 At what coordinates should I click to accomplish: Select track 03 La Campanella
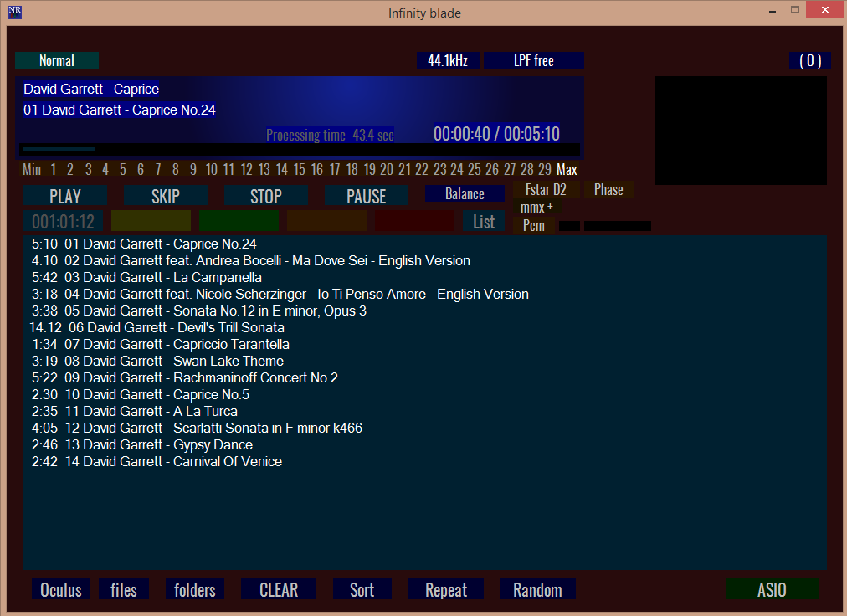425,277
